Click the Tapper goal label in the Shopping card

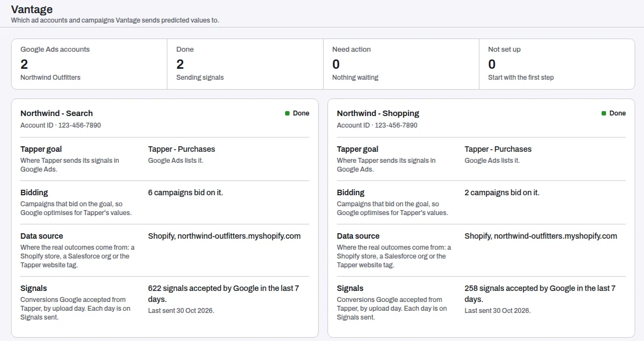pyautogui.click(x=357, y=149)
